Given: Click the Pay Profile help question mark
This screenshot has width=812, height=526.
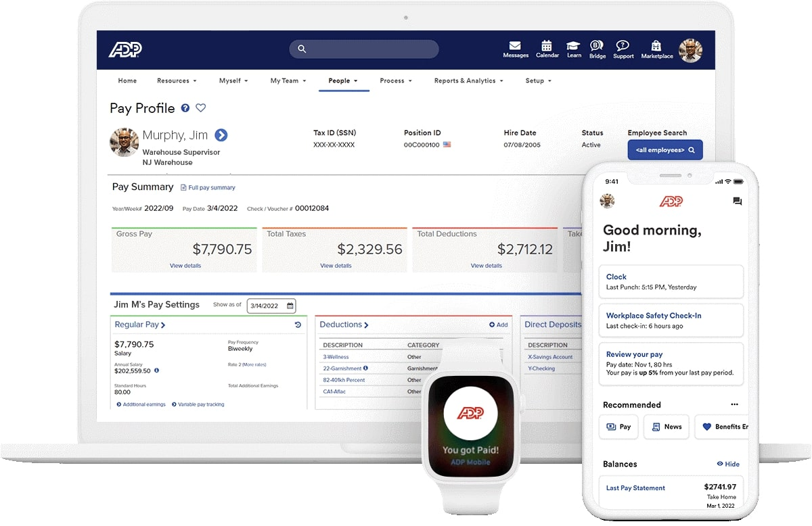Looking at the screenshot, I should [x=185, y=107].
